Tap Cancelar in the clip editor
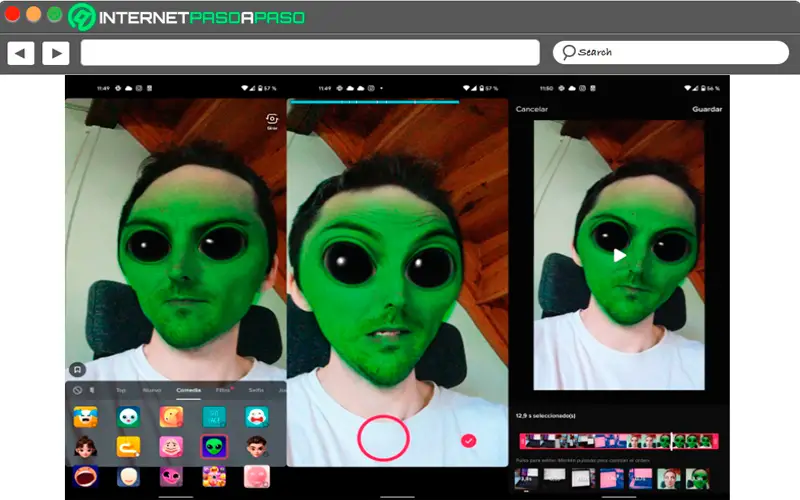The image size is (800, 500). (532, 109)
